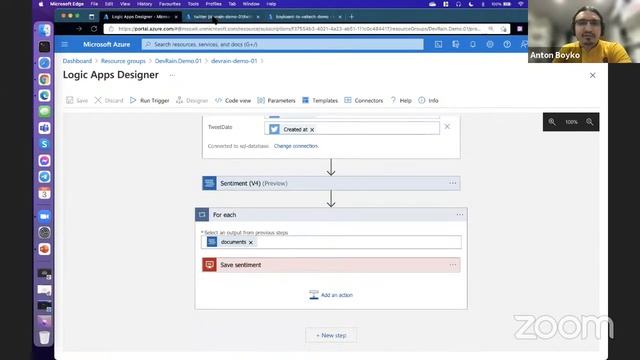The image size is (640, 360).
Task: Open Azure portal settings gear
Action: (490, 44)
